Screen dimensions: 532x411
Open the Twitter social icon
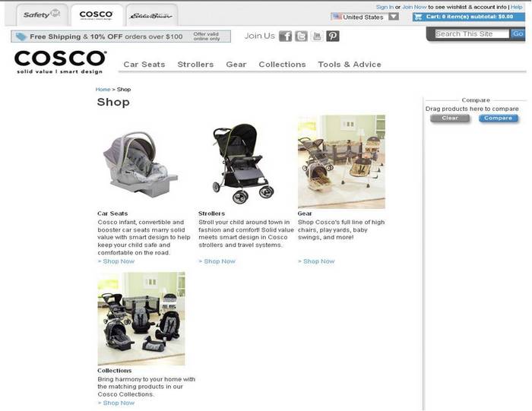(x=301, y=36)
